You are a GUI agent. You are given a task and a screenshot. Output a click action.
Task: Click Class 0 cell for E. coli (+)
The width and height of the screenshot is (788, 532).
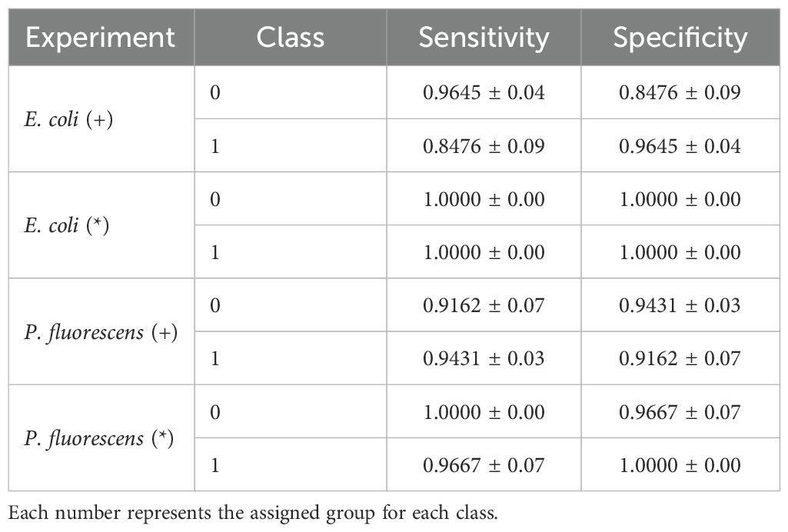(x=214, y=93)
